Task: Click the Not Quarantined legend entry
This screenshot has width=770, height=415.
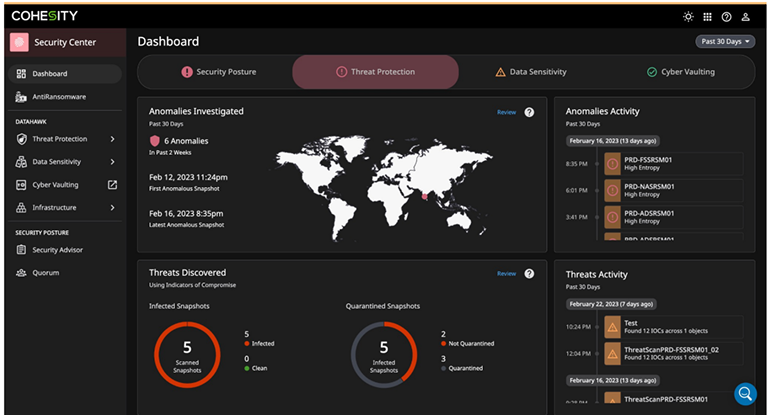Action: pos(468,343)
